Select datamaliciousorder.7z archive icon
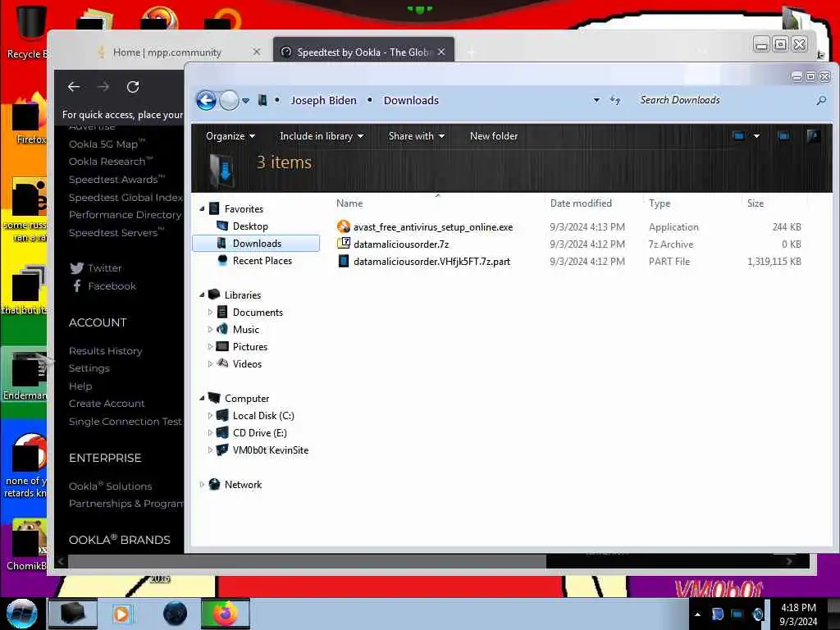The height and width of the screenshot is (630, 840). pos(344,244)
